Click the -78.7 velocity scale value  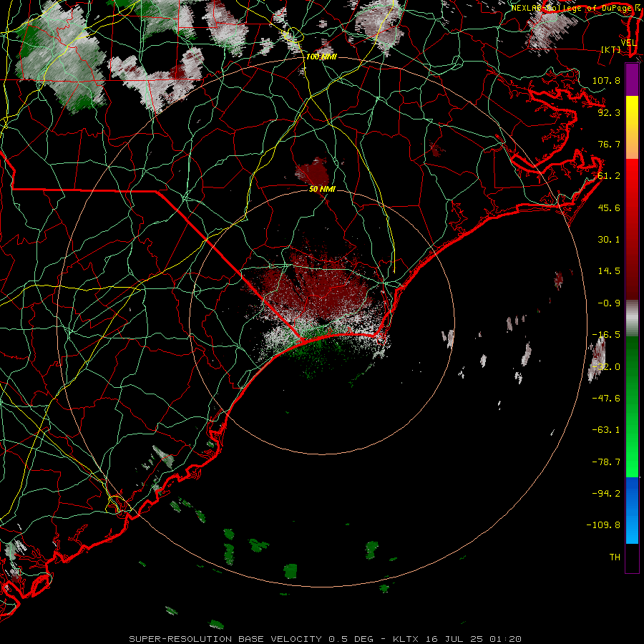coord(606,462)
